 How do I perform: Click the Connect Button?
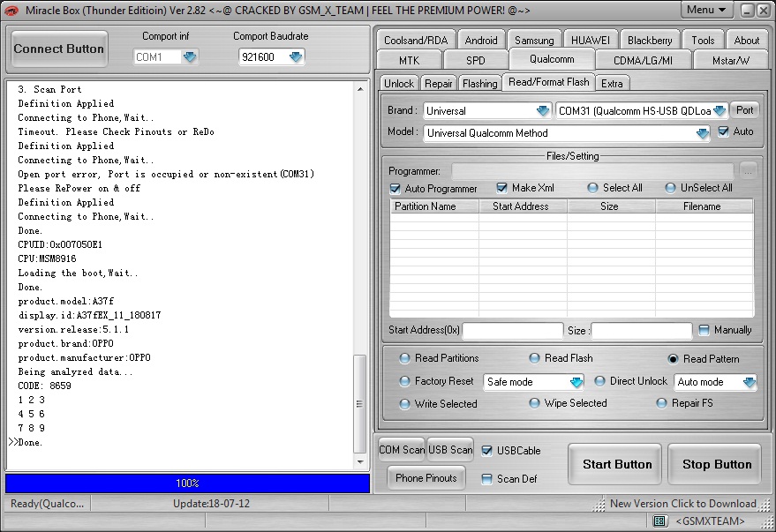click(x=59, y=49)
